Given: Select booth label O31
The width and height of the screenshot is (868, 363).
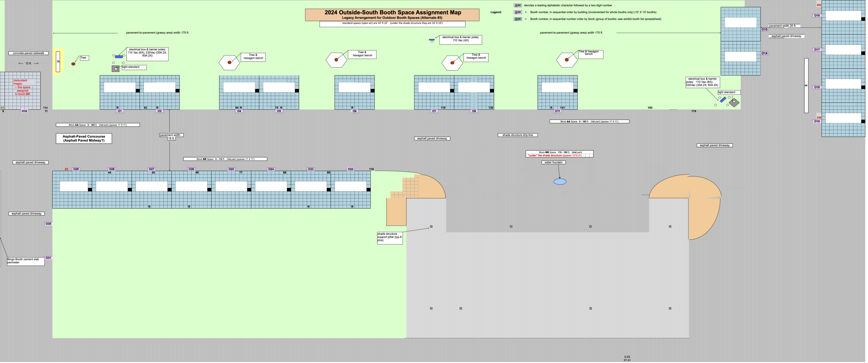Looking at the screenshot, I should point(48,258).
